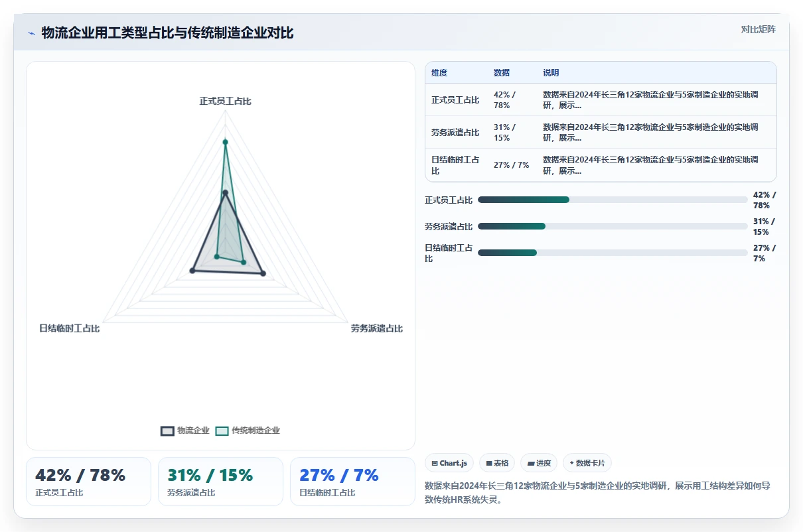Click the 维度 column header
Screen dimensions: 803x532
(439, 73)
